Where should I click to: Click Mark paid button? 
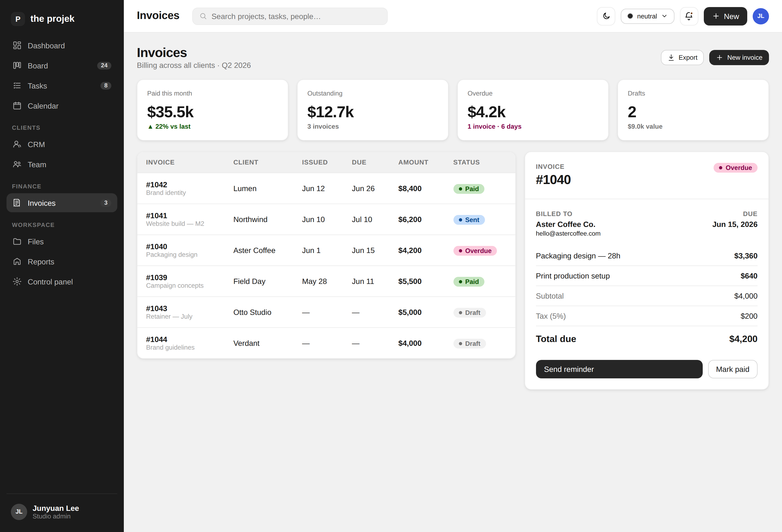(732, 369)
